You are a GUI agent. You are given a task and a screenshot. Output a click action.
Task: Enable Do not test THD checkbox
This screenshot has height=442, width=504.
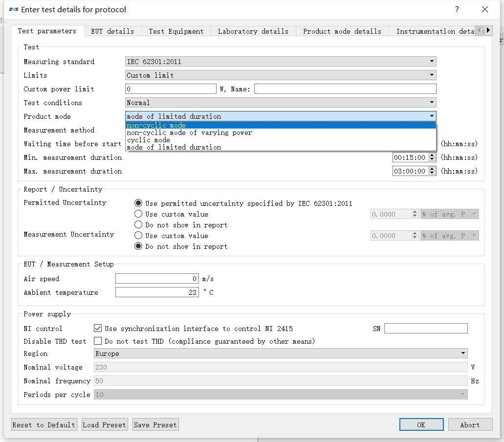98,341
